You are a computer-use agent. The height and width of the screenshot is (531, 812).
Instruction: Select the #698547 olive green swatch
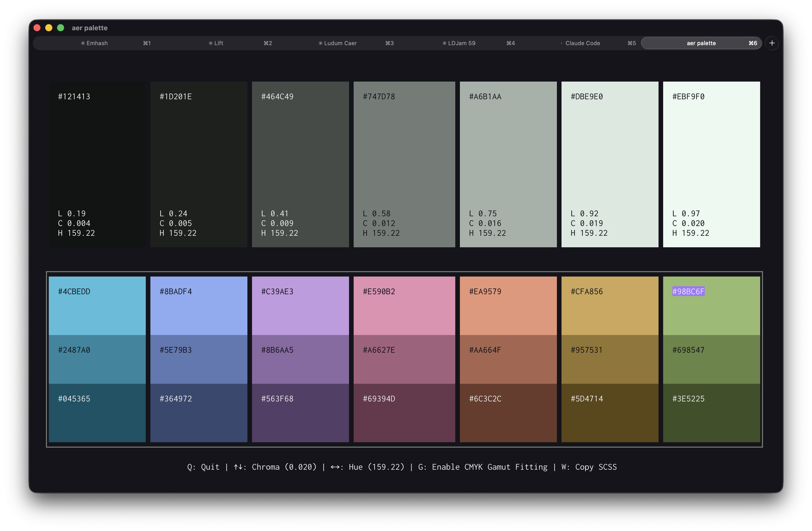point(711,359)
